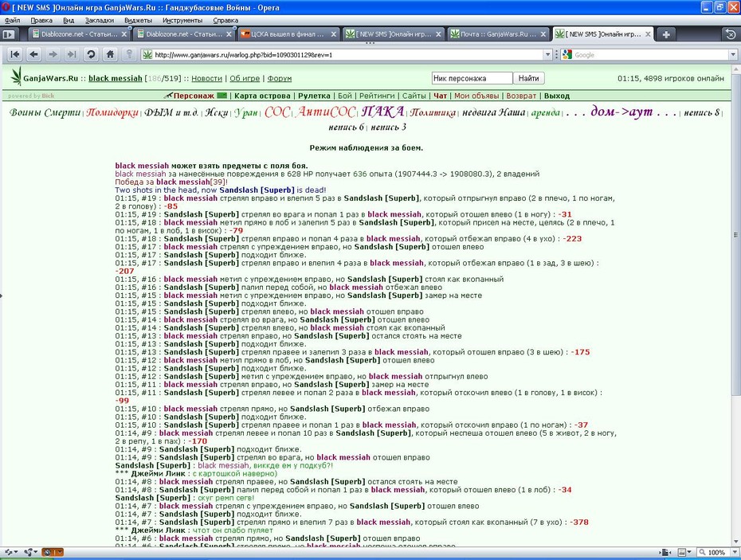Open the Форум link

point(280,78)
